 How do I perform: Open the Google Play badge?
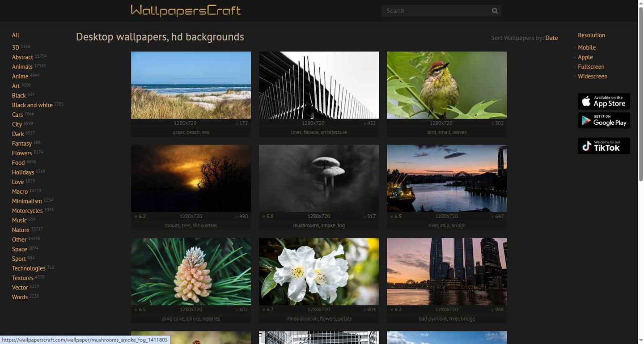[604, 120]
